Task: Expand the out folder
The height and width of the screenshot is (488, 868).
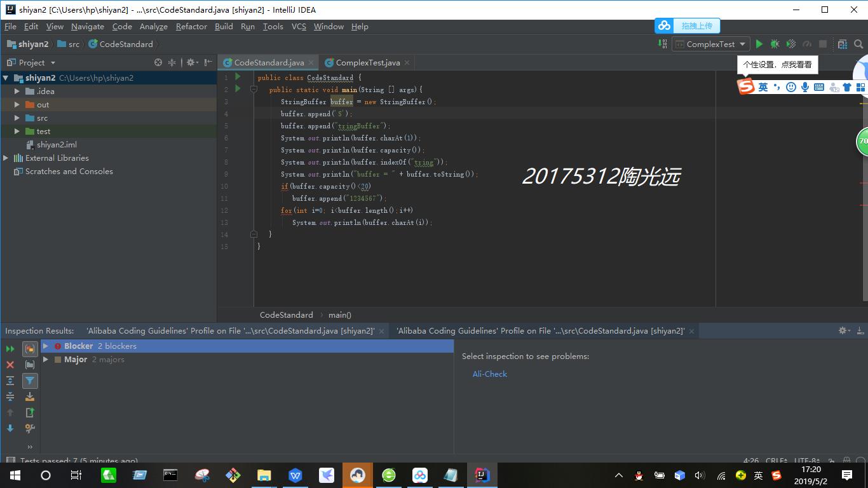Action: (x=17, y=105)
